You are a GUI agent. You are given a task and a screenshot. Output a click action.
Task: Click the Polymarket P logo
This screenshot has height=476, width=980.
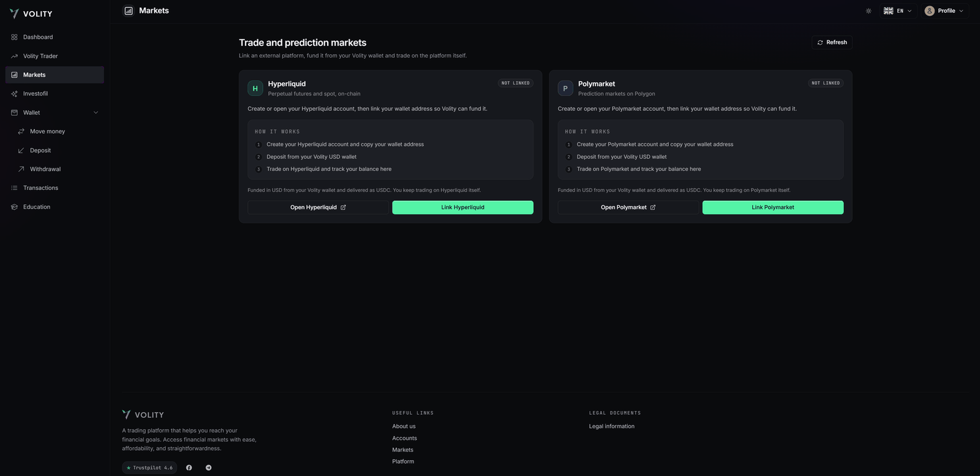click(x=565, y=88)
